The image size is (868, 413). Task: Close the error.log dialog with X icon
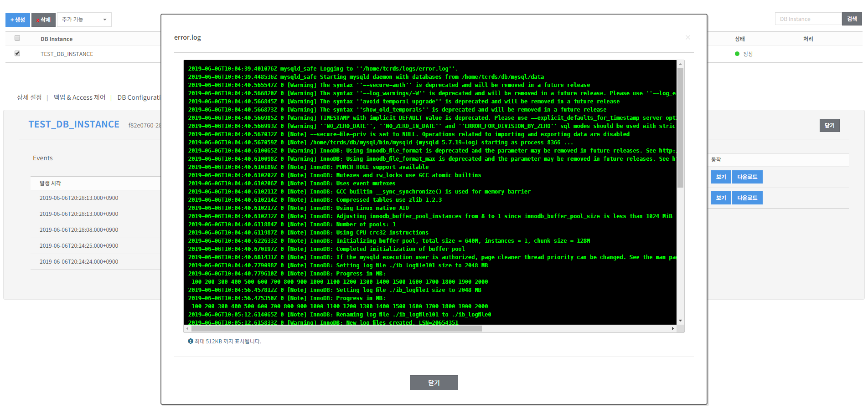pos(688,37)
